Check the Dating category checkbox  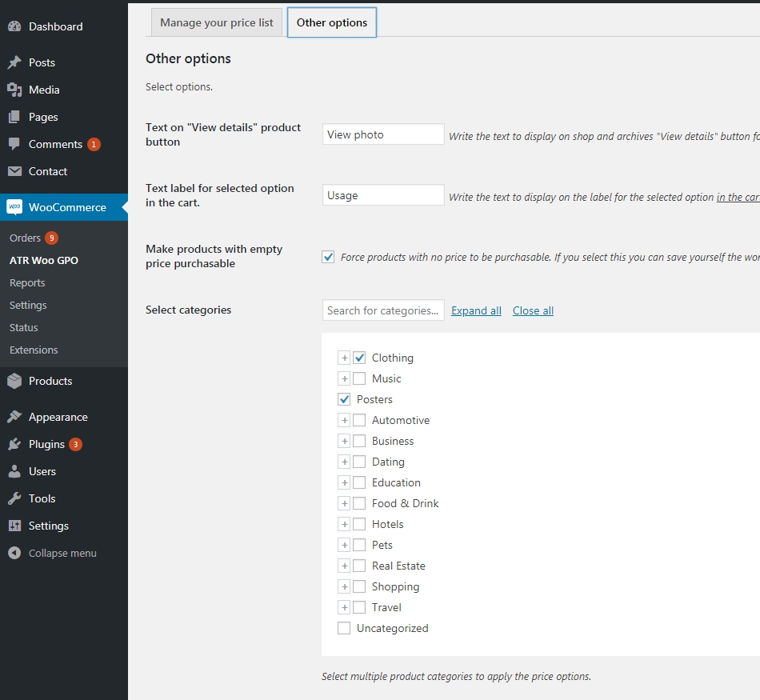pos(359,462)
